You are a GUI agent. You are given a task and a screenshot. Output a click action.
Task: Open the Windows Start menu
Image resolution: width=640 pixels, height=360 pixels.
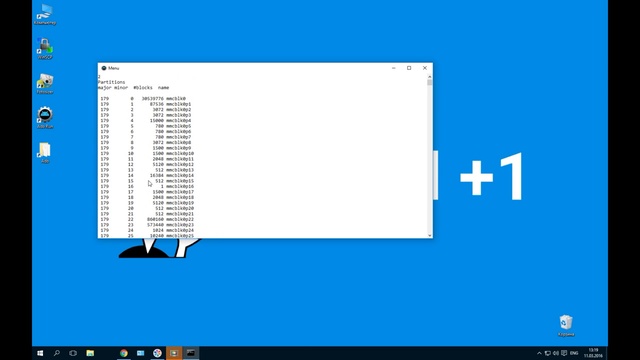point(40,353)
